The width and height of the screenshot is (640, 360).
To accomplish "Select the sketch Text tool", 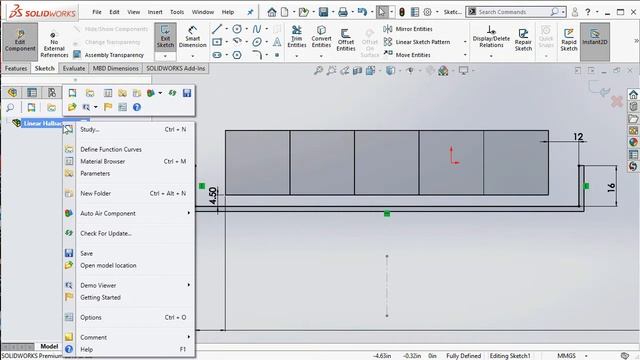I will click(277, 42).
